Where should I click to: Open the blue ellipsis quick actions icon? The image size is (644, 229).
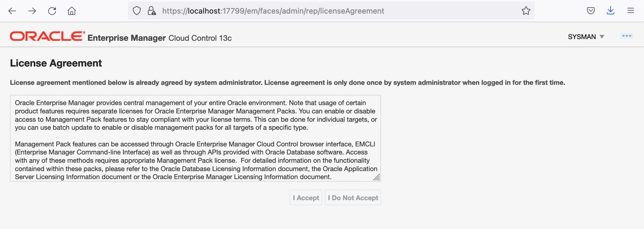point(627,35)
